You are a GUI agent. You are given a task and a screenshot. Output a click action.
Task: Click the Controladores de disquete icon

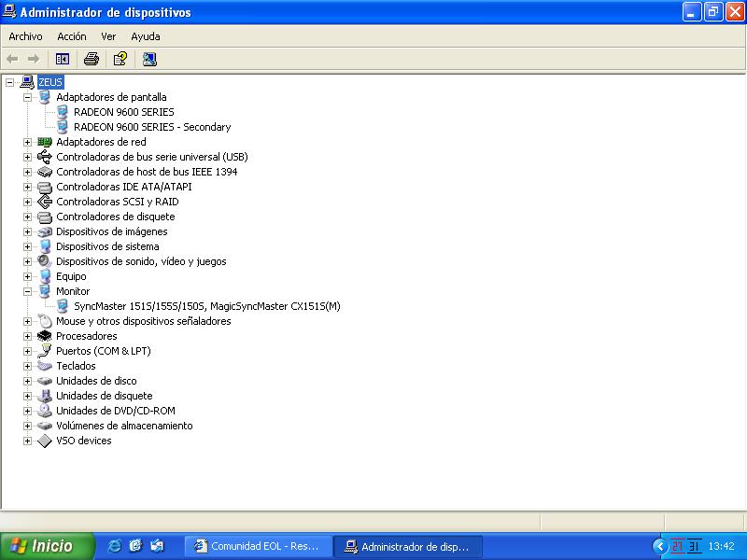coord(44,217)
